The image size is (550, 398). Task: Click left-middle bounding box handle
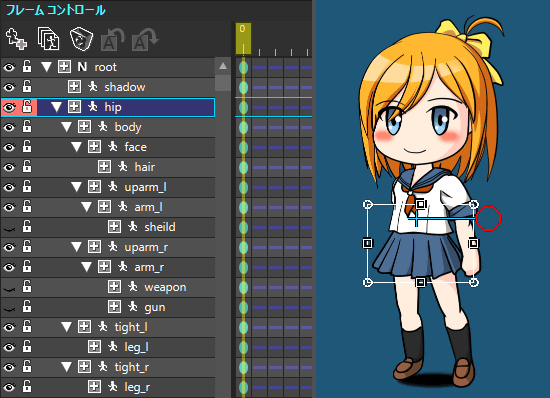click(x=367, y=243)
